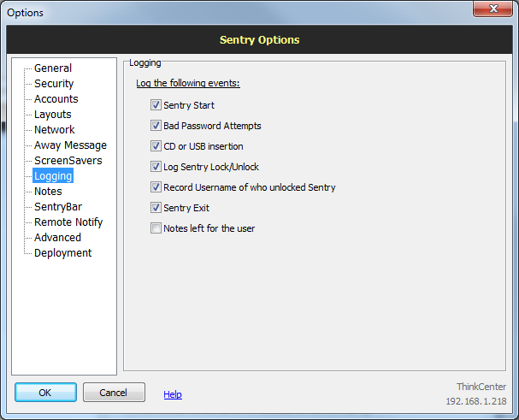Viewport: 519px width, 420px height.
Task: Open the Notes options page
Action: [x=48, y=192]
